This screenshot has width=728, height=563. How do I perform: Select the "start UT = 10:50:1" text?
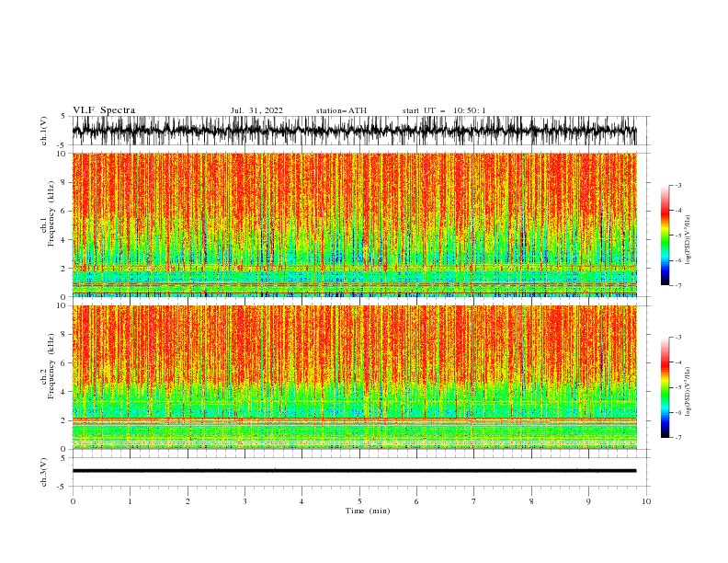point(444,110)
